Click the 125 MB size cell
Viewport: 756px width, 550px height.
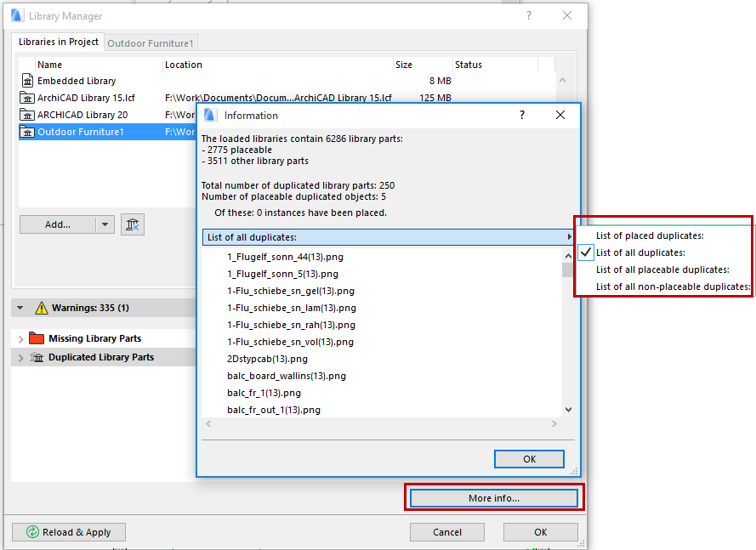coord(435,98)
